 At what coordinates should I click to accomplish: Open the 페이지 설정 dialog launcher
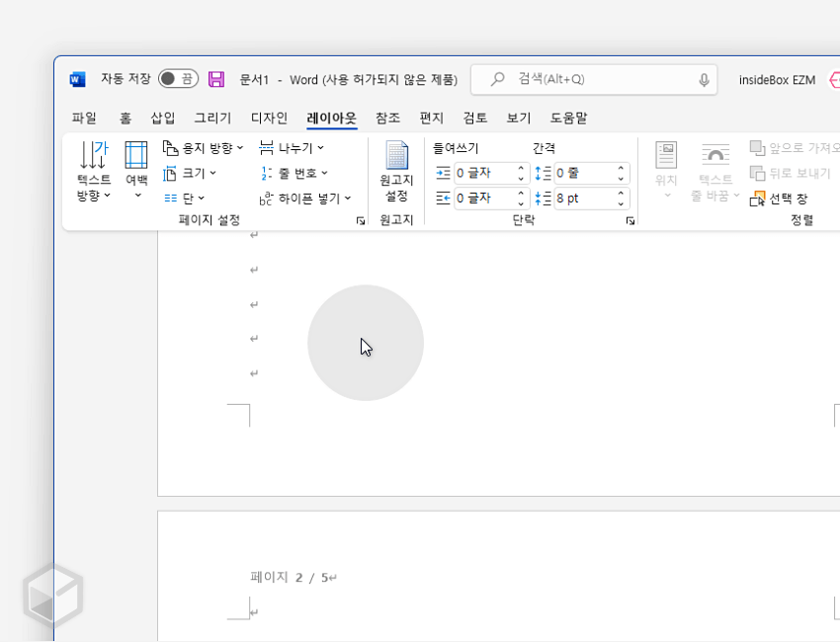click(361, 221)
